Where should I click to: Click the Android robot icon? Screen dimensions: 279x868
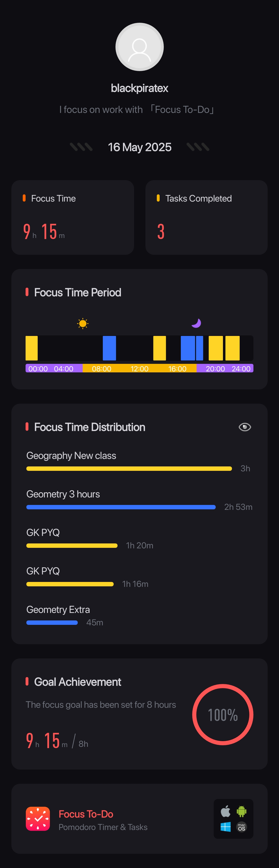point(242,811)
